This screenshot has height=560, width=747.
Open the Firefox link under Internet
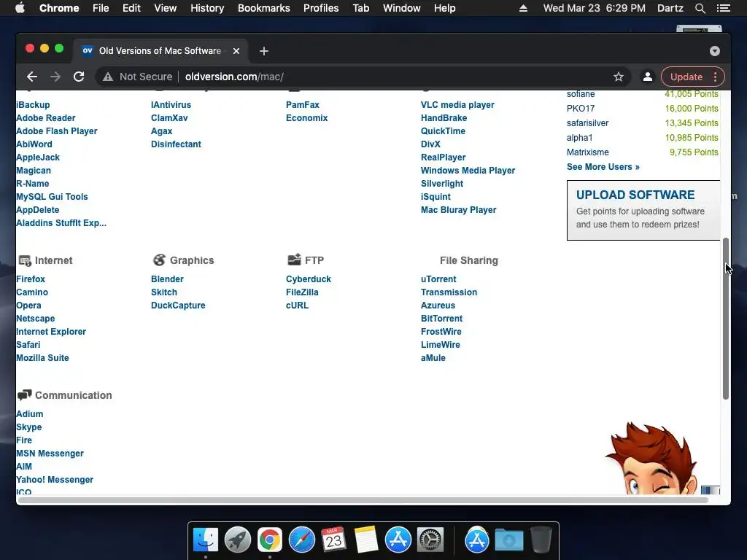click(x=31, y=279)
